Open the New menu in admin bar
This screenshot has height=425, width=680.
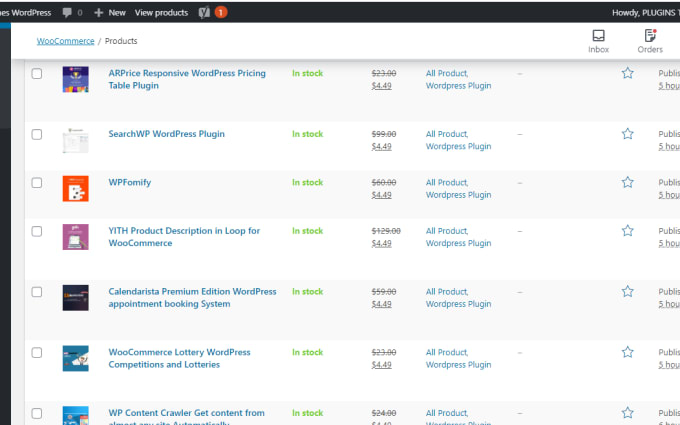(110, 12)
